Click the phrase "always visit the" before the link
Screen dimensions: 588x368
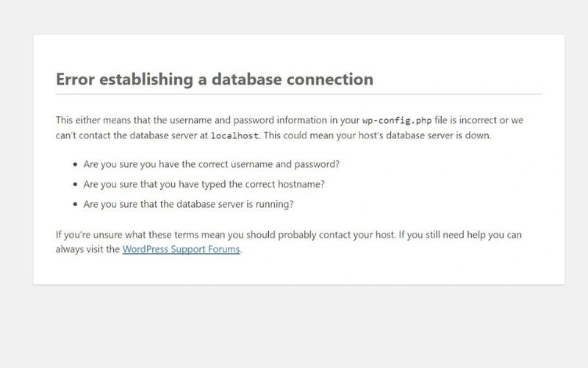tap(87, 250)
